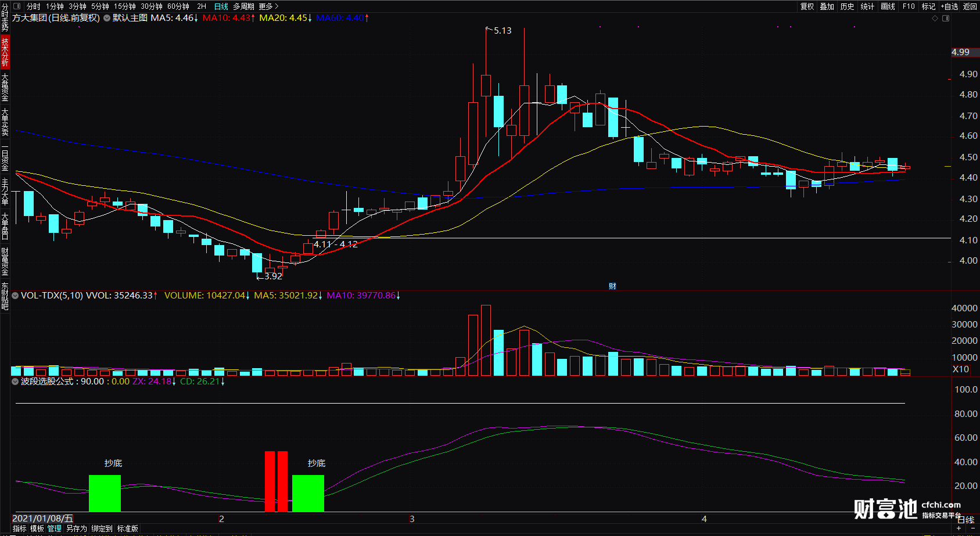The width and height of the screenshot is (980, 536).
Task: Expand the 更多 periods menu
Action: click(x=268, y=6)
